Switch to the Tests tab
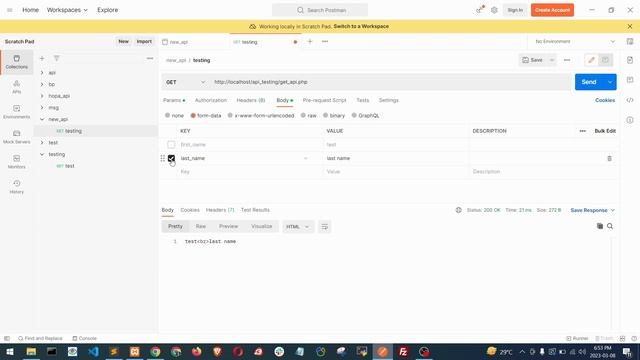Image resolution: width=640 pixels, height=360 pixels. click(x=362, y=100)
